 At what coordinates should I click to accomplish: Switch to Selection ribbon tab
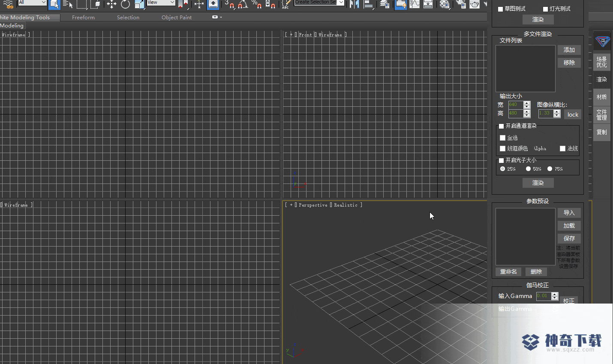(x=128, y=18)
